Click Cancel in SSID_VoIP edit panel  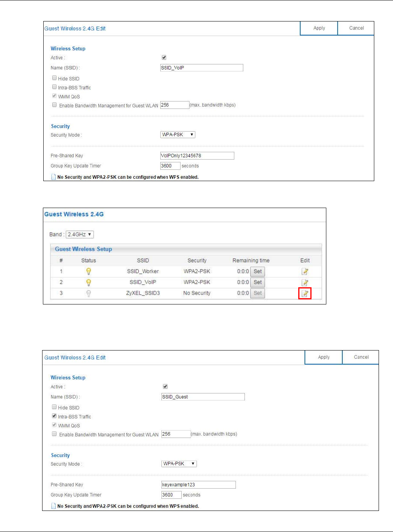click(x=356, y=28)
